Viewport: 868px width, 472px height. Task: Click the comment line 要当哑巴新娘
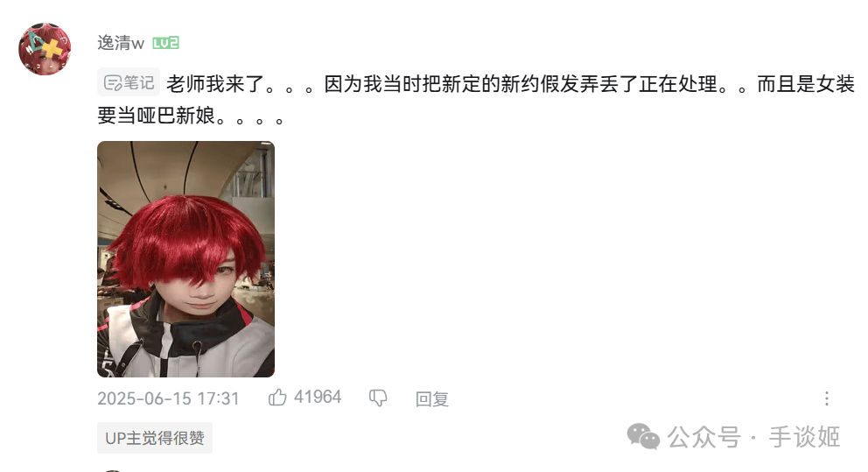tap(156, 116)
